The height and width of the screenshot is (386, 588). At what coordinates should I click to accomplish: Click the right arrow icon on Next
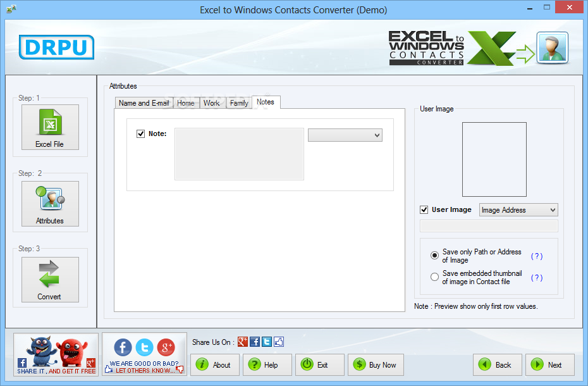point(537,364)
